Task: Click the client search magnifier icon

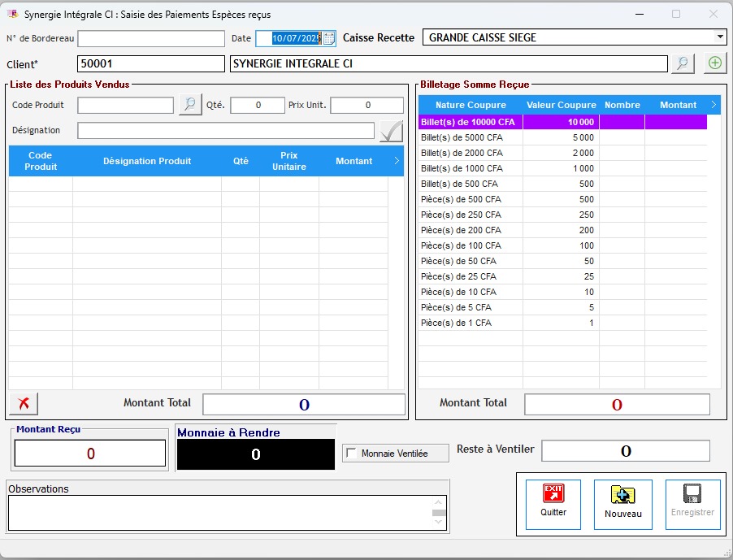Action: coord(683,63)
